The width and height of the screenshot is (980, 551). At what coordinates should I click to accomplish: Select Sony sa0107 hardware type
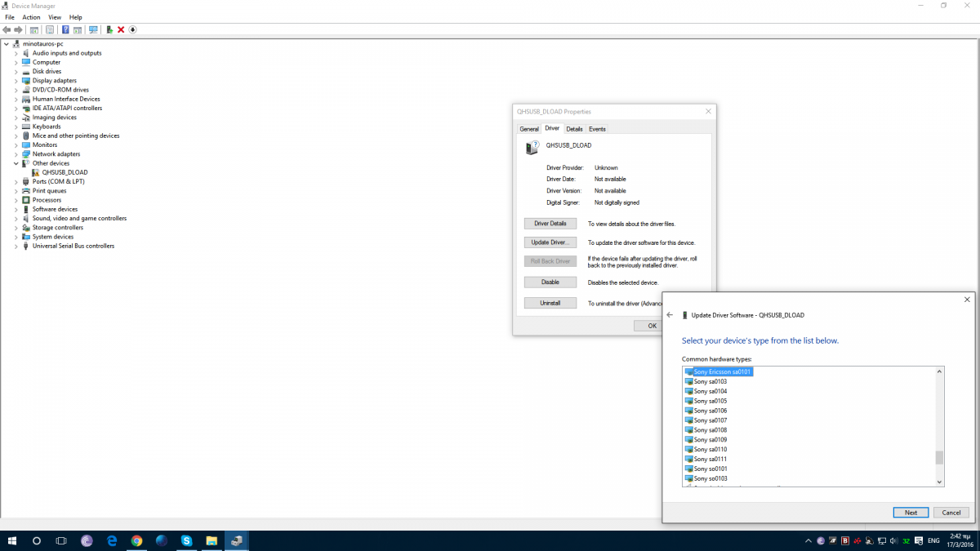pyautogui.click(x=710, y=420)
